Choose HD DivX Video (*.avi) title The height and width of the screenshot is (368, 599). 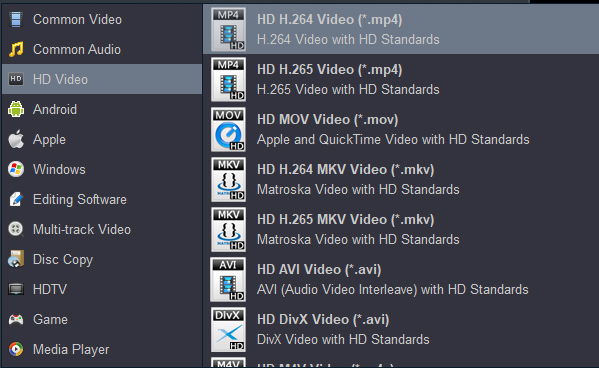point(323,320)
